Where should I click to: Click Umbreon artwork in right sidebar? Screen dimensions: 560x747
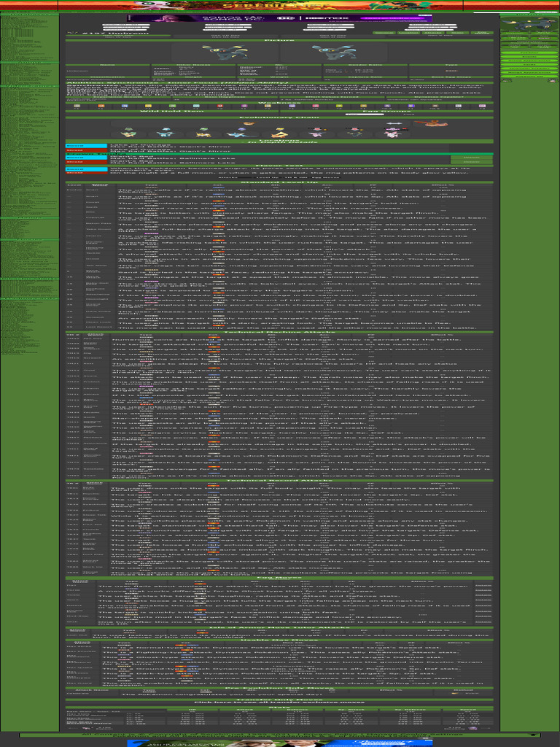coord(529,23)
